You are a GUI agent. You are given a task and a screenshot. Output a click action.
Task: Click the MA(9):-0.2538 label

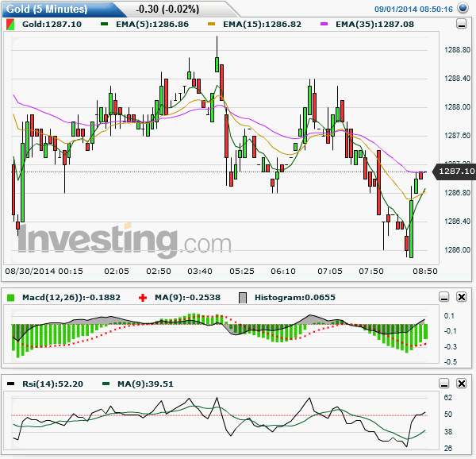pyautogui.click(x=187, y=297)
